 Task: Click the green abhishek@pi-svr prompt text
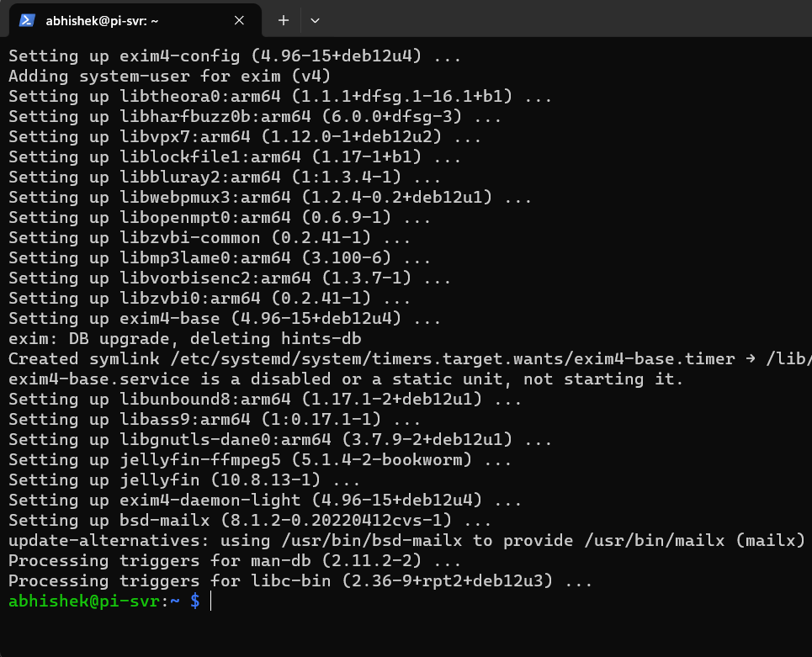coord(76,601)
